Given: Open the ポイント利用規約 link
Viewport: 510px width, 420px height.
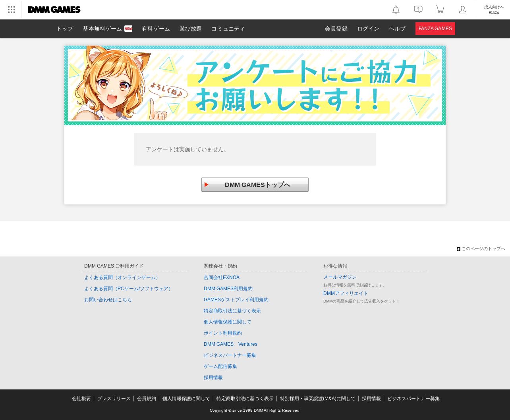Looking at the screenshot, I should coord(223,333).
